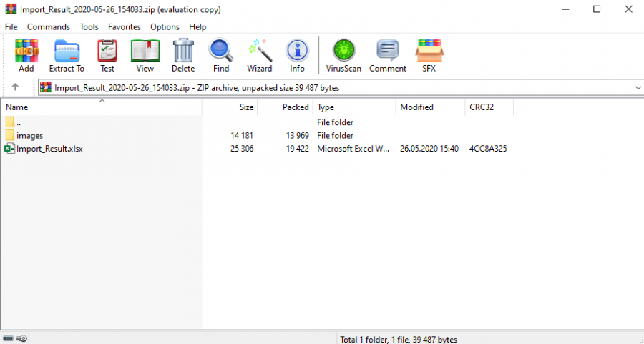The height and width of the screenshot is (344, 644).
Task: Show archive Info
Action: click(297, 56)
